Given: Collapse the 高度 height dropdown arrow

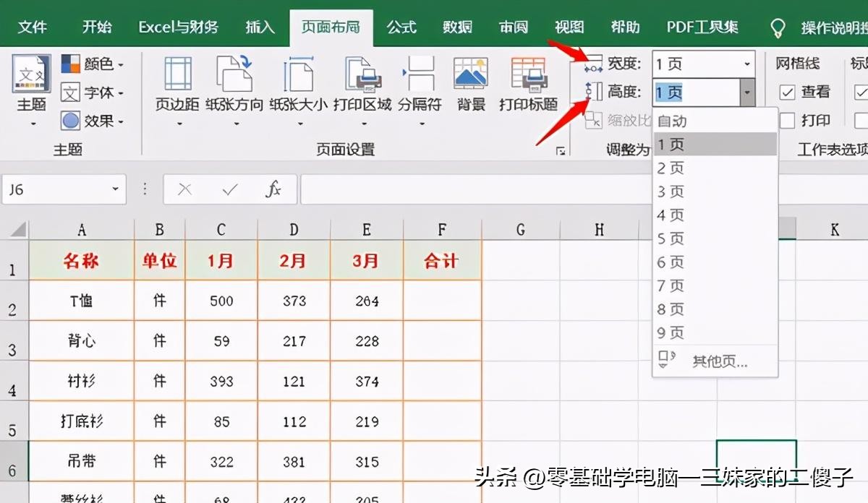Looking at the screenshot, I should tap(746, 93).
